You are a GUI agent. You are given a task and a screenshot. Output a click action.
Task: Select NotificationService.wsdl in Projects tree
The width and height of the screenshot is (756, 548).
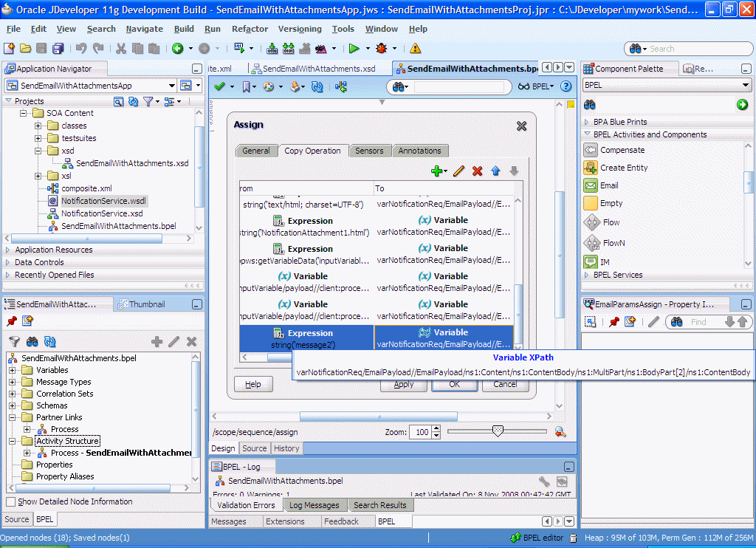[103, 201]
